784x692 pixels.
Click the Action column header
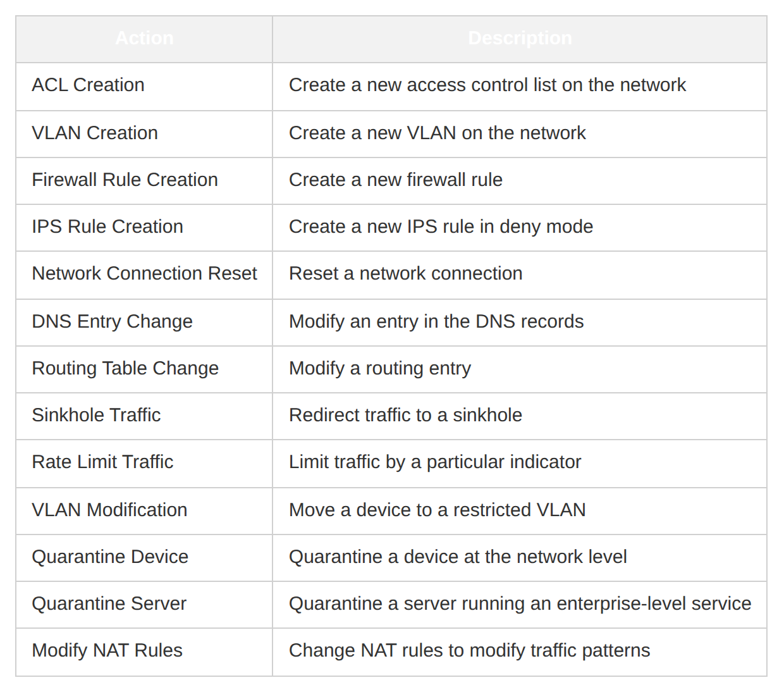click(x=144, y=39)
